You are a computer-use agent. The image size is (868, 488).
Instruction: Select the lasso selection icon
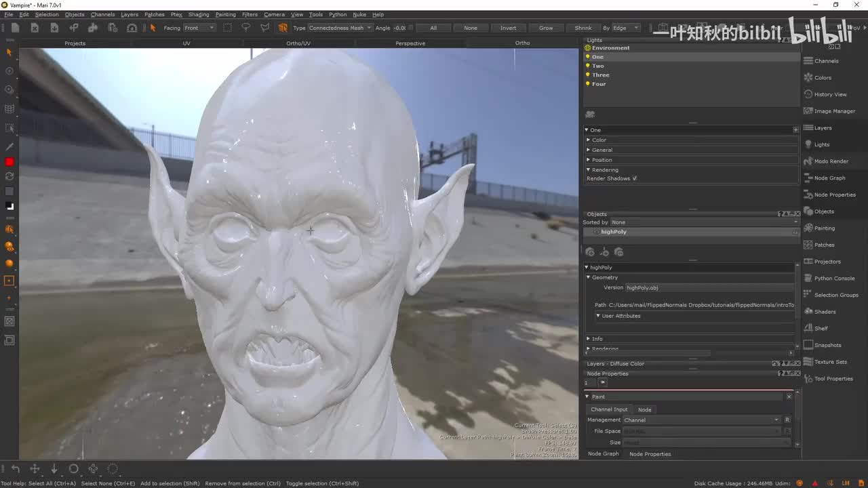[x=246, y=28]
